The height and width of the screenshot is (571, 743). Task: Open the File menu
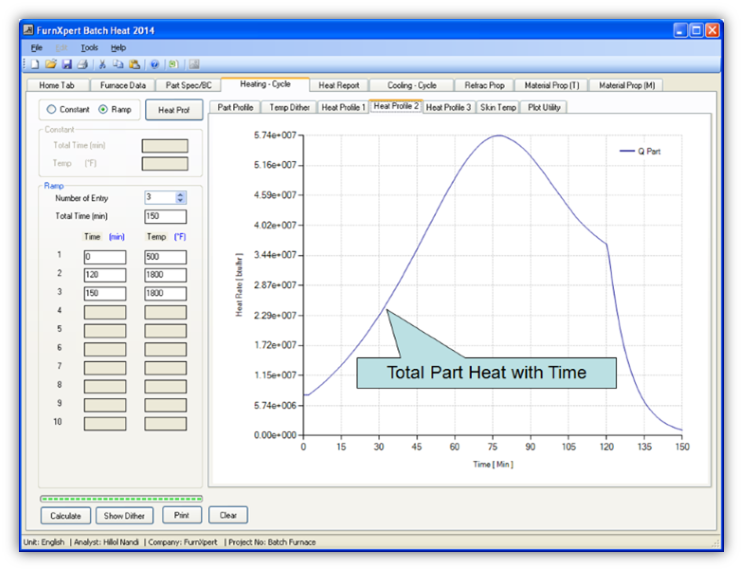tap(36, 47)
